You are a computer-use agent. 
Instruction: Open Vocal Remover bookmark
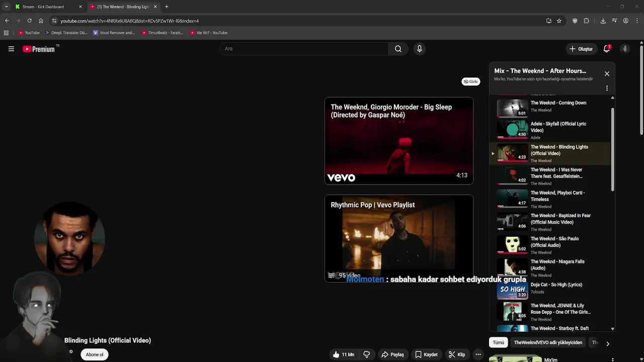(114, 33)
